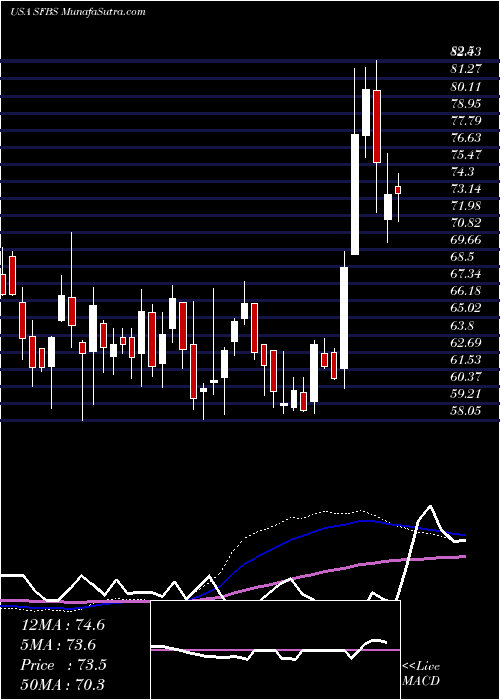Click the 66.18 price axis label
Image resolution: width=500 pixels, height=700 pixels.
click(x=466, y=291)
